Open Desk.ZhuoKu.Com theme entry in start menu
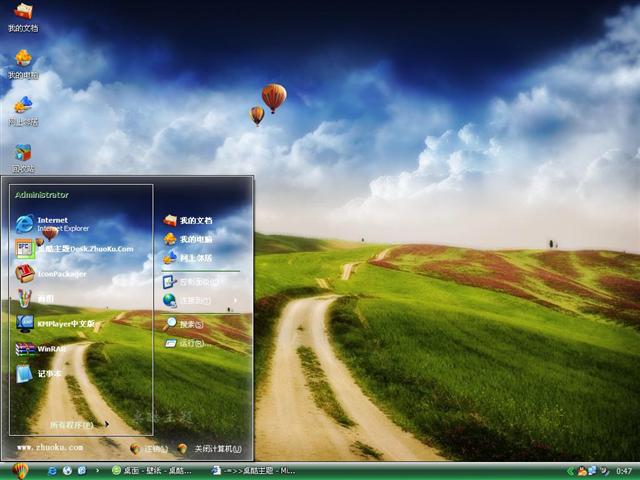640x480 pixels. (x=74, y=249)
